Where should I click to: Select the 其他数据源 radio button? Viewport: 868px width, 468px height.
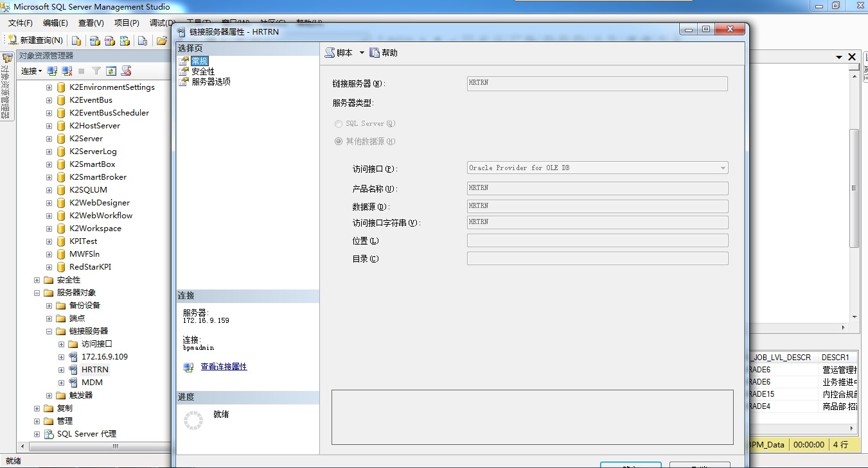point(339,141)
